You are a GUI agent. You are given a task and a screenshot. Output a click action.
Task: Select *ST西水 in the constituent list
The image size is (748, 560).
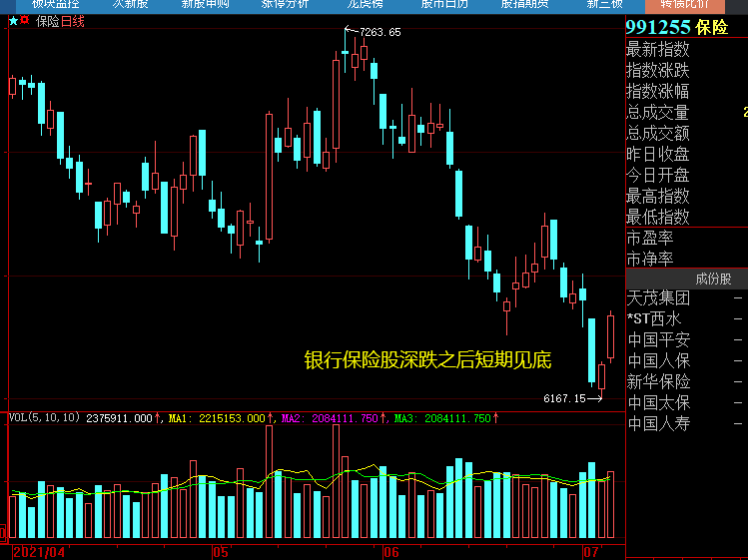686,319
